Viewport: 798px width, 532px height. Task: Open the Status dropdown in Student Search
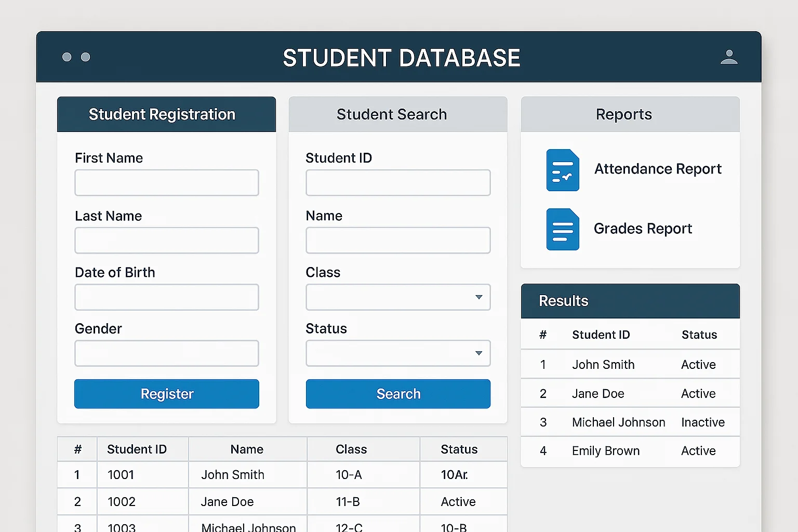[398, 353]
